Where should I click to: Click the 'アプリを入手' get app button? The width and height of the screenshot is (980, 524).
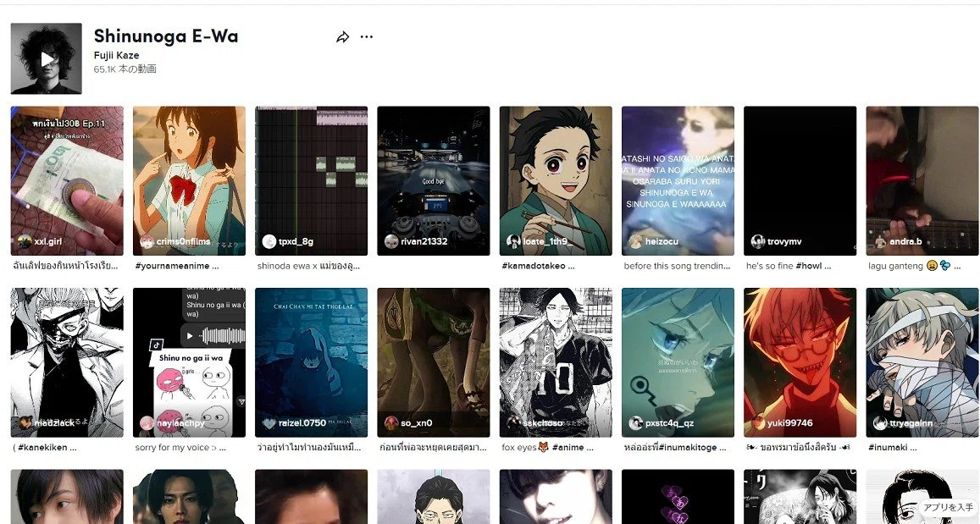948,507
